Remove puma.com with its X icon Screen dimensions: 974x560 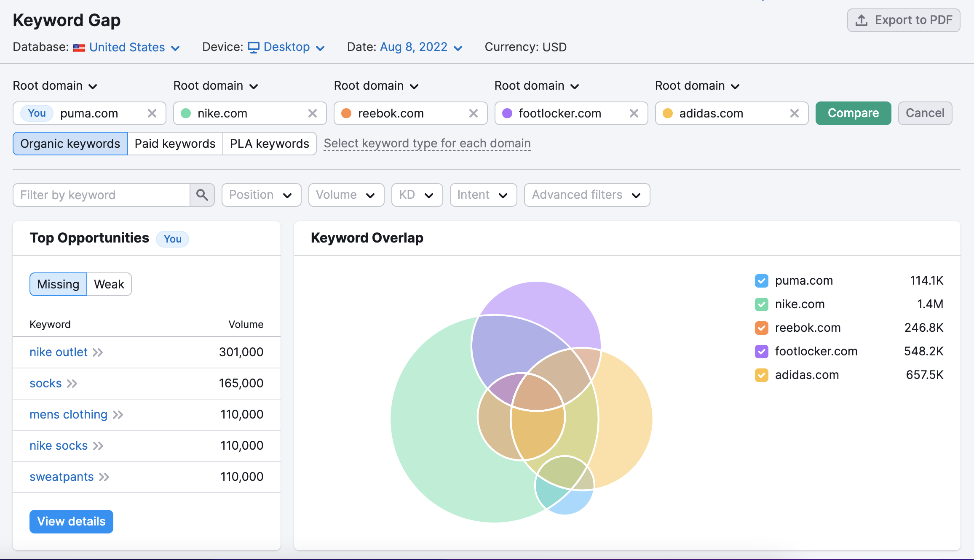tap(152, 113)
